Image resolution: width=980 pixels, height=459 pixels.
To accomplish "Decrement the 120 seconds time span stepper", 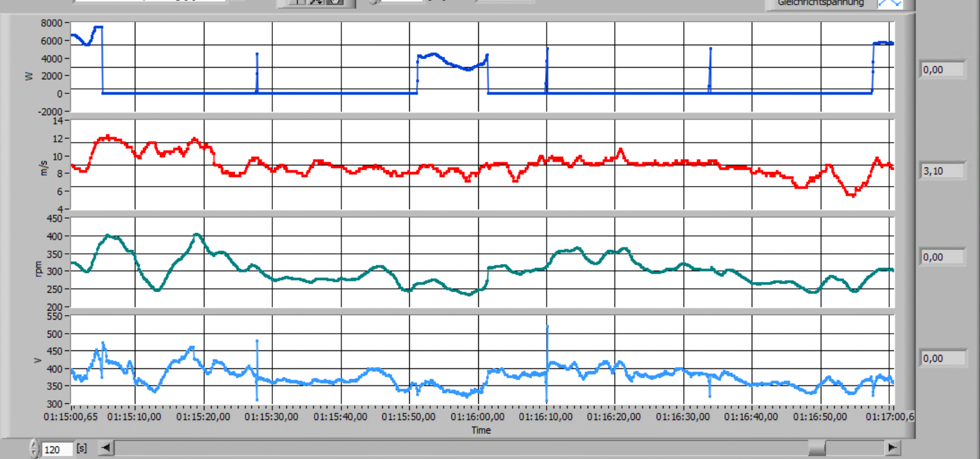I will [35, 453].
